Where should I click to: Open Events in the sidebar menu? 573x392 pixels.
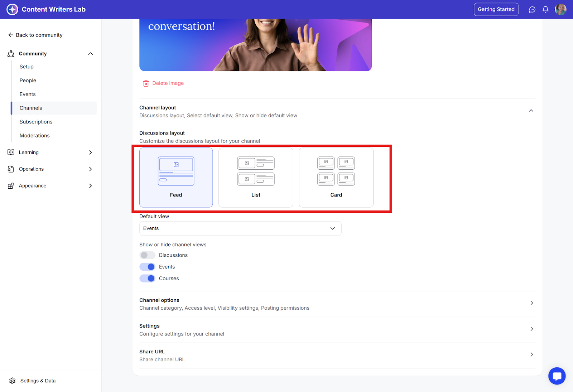point(28,95)
